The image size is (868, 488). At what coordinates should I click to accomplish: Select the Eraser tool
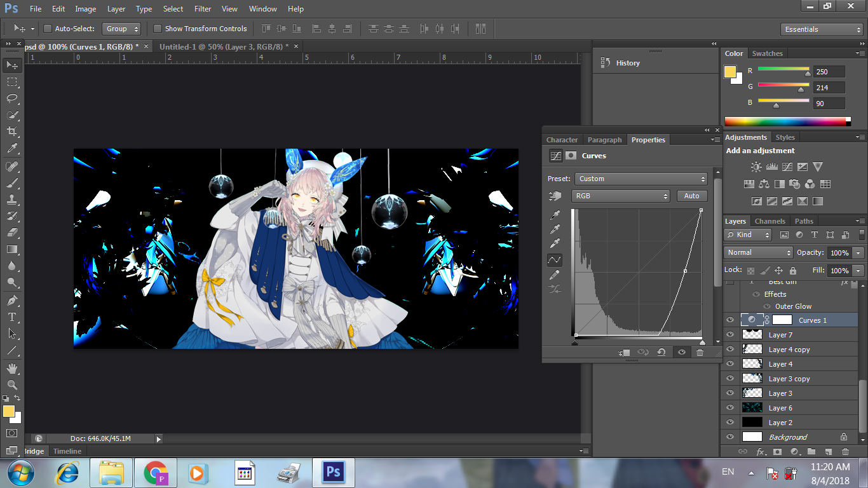[x=12, y=233]
